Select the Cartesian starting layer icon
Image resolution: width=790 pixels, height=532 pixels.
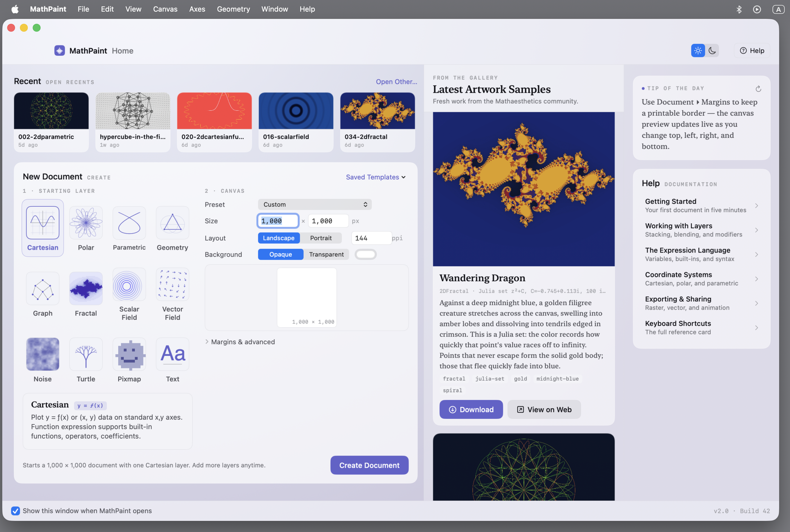click(43, 223)
